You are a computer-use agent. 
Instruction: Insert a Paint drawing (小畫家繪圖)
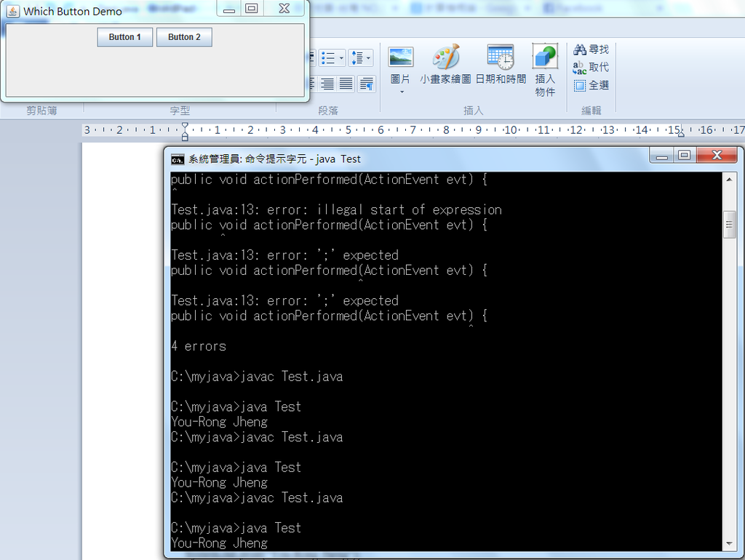tap(445, 64)
